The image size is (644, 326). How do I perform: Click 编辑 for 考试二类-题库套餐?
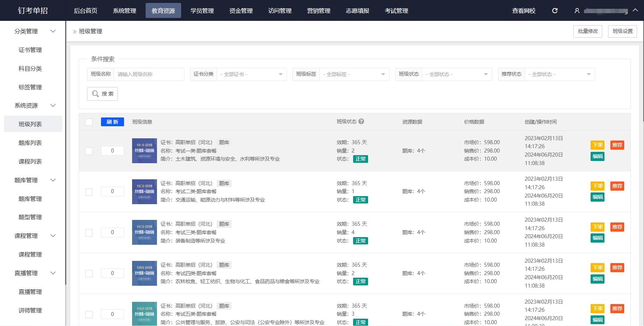(x=598, y=197)
